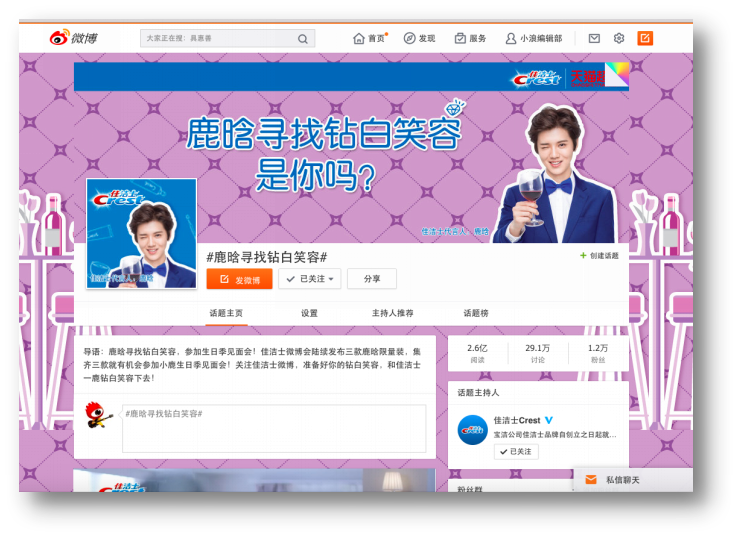The width and height of the screenshot is (739, 538).
Task: Click the orange compose post icon
Action: click(645, 38)
